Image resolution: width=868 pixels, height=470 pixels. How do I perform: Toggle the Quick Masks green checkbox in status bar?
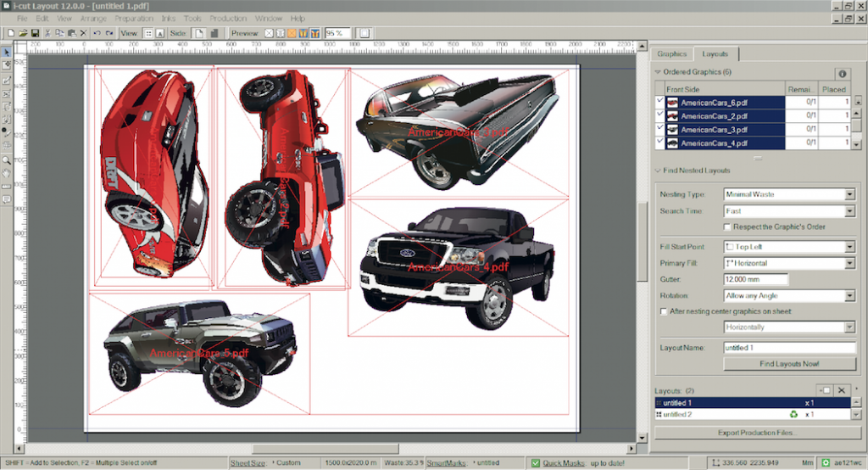coord(536,463)
